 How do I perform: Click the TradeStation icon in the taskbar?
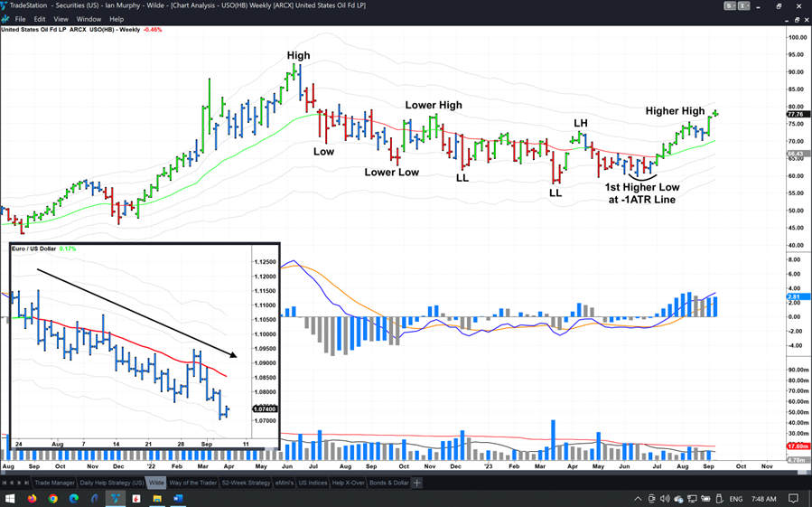[116, 498]
